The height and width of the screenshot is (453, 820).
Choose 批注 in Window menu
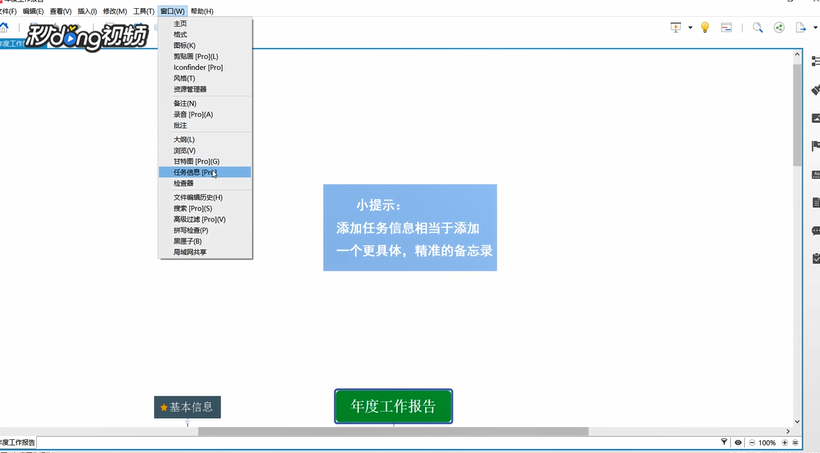(205, 126)
